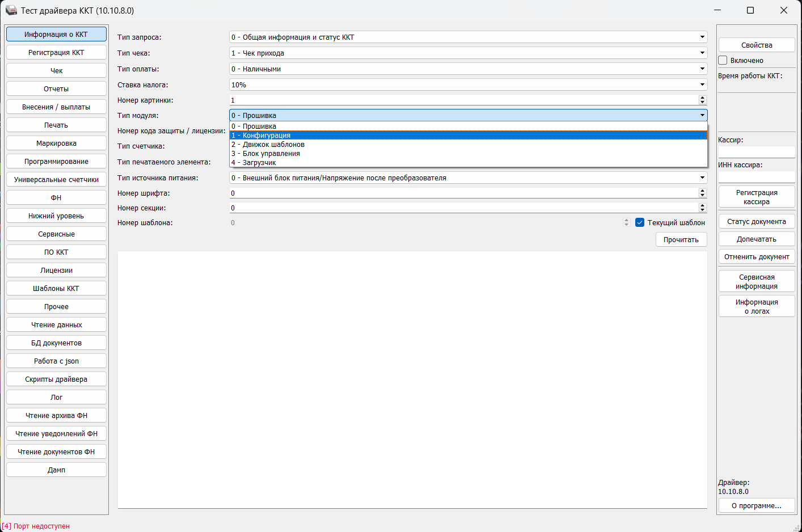Click the Номер секции spin arrows
This screenshot has width=802, height=532.
pyautogui.click(x=702, y=208)
